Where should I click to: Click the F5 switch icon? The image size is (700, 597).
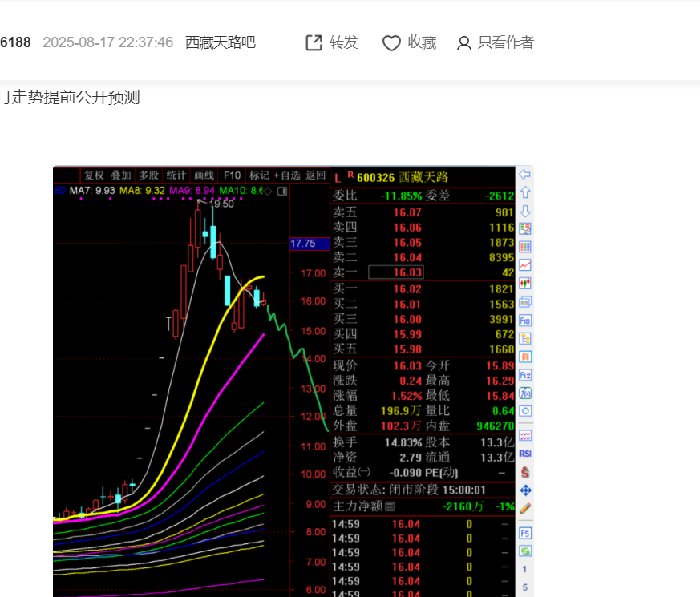click(x=525, y=534)
